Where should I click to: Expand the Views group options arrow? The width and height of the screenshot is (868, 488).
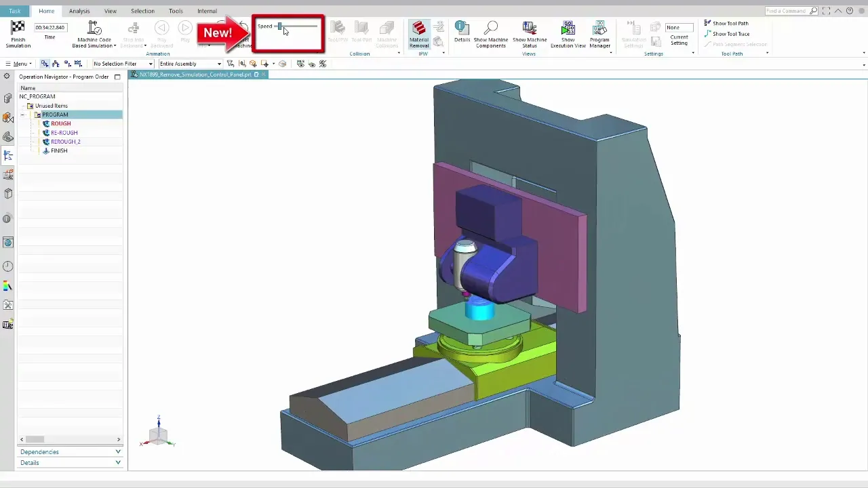[x=610, y=54]
